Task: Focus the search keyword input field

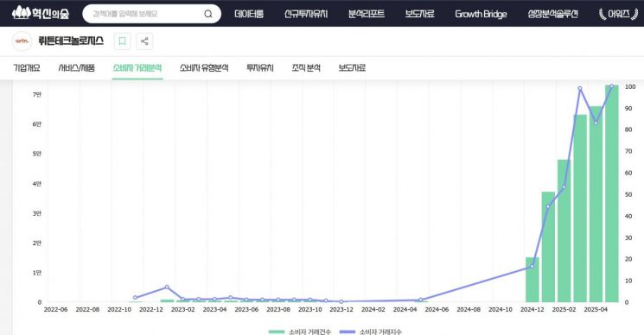Action: click(146, 14)
